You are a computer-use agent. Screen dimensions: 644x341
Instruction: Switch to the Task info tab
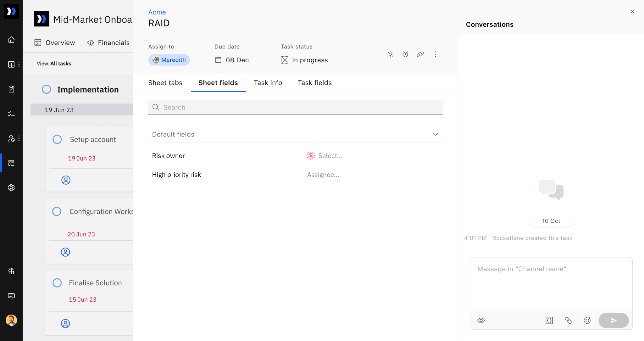(x=268, y=83)
